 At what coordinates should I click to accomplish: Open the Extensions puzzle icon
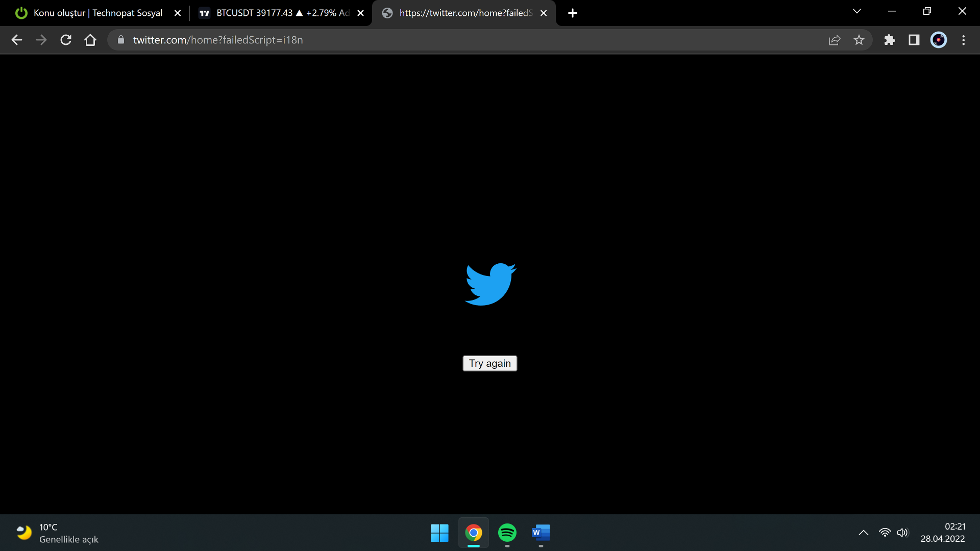(890, 40)
